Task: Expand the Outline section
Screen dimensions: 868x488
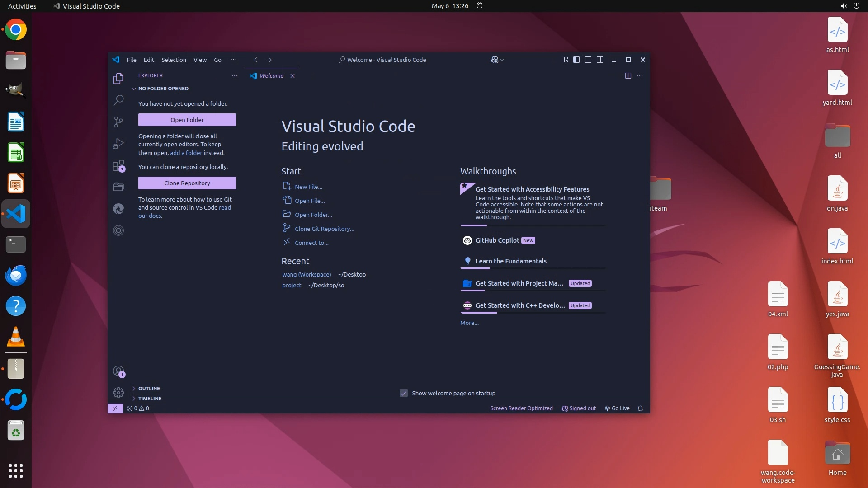Action: pyautogui.click(x=149, y=389)
